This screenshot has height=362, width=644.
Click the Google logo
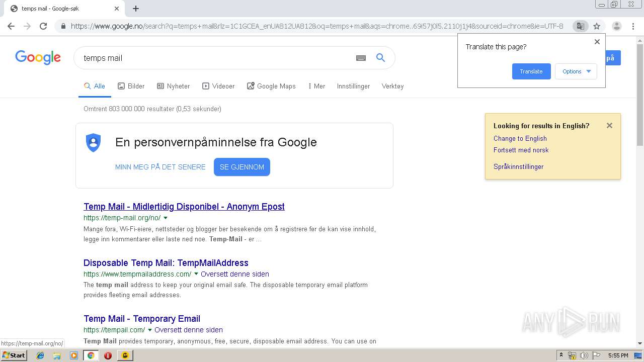[38, 57]
